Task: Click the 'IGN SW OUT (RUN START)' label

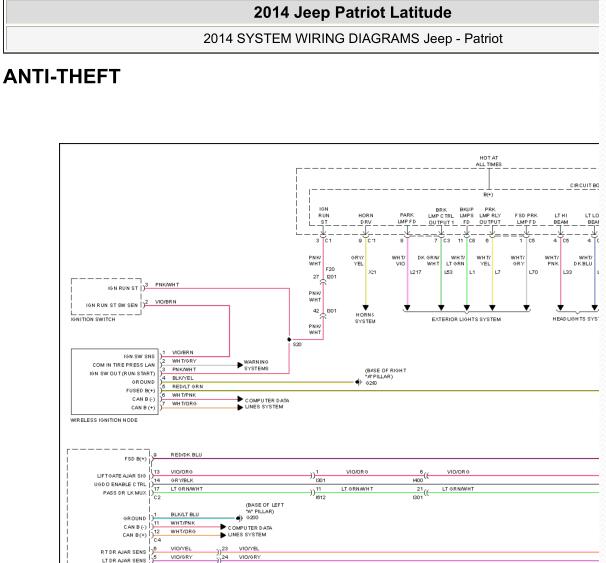Action: click(122, 374)
